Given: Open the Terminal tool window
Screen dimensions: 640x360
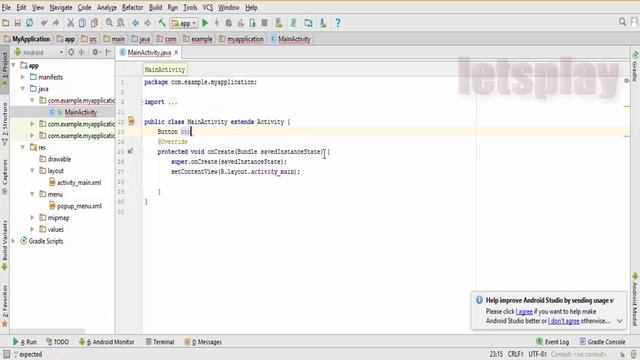Looking at the screenshot, I should tap(160, 342).
